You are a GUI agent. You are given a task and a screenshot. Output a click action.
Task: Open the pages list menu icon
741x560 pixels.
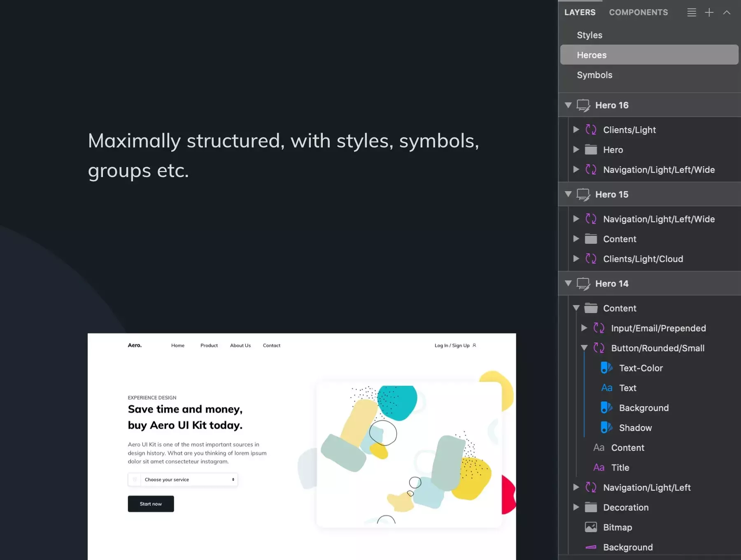(692, 12)
